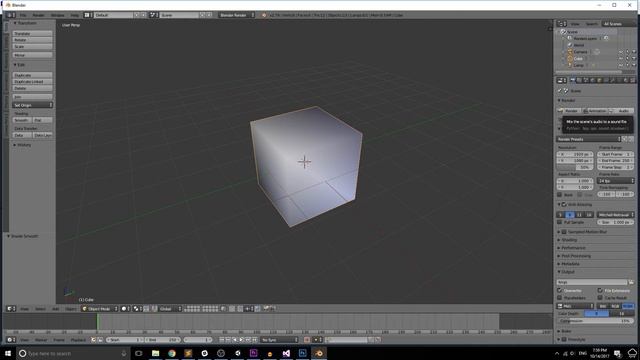Click the timeline jump to end button
640x360 pixels.
pyautogui.click(x=255, y=340)
